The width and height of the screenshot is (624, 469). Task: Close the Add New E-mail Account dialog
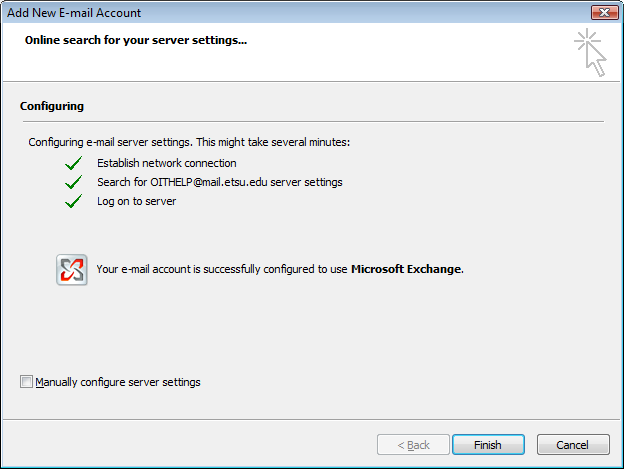602,13
